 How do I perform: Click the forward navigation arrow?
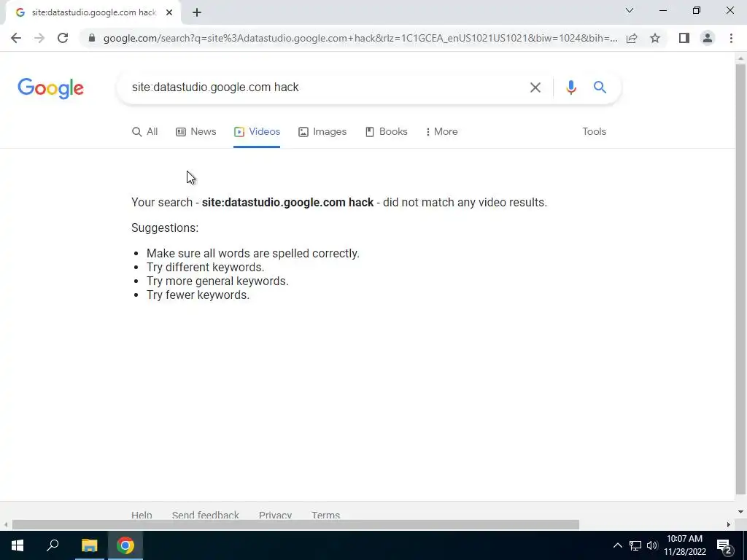tap(39, 38)
